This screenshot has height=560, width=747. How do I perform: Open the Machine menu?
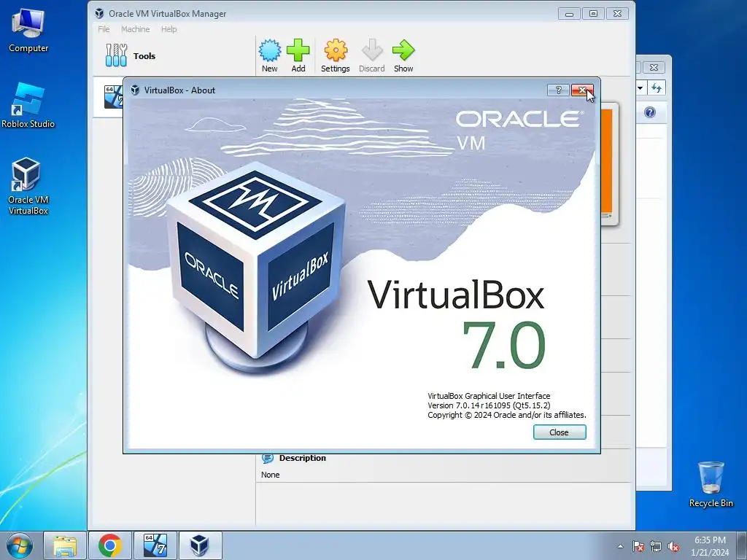click(135, 29)
